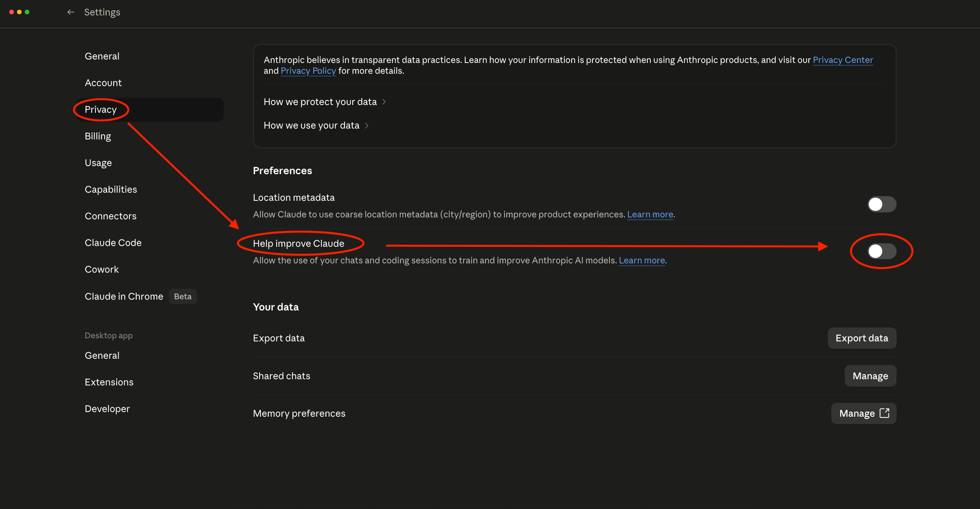
Task: Open the General settings section under Account group
Action: coord(102,56)
